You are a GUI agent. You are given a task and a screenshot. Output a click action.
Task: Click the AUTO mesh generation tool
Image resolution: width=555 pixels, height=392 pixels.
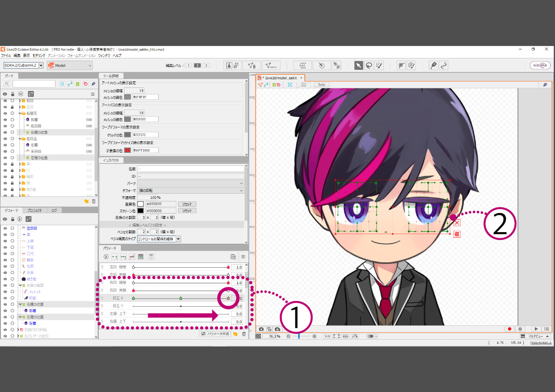[x=271, y=65]
